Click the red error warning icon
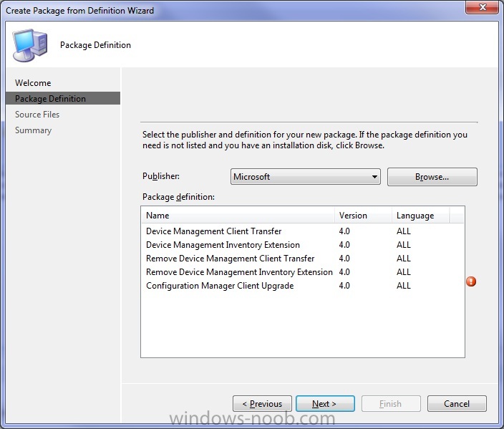The width and height of the screenshot is (504, 429). (471, 281)
